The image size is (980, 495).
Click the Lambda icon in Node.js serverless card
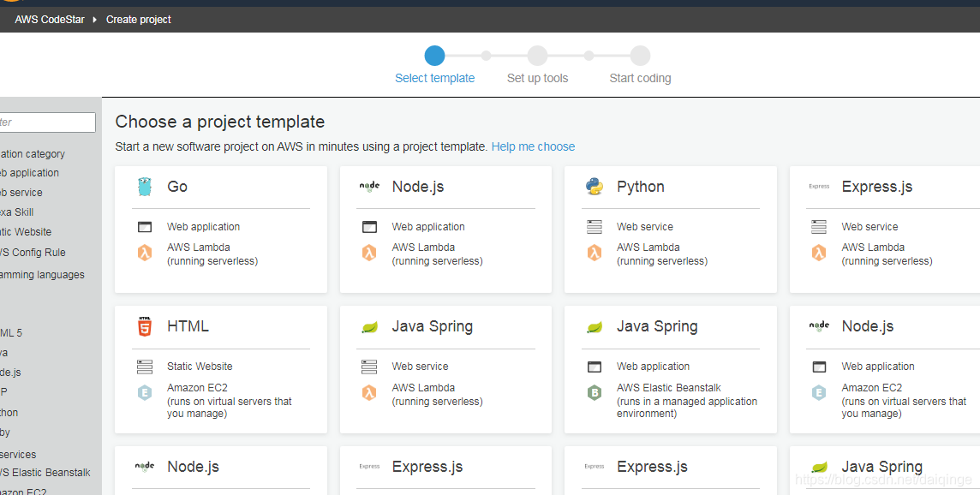click(x=369, y=253)
